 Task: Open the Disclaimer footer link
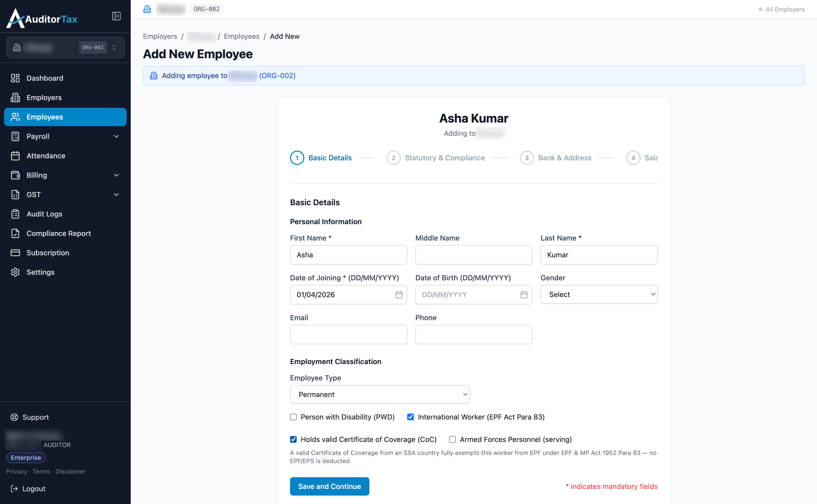(x=70, y=471)
